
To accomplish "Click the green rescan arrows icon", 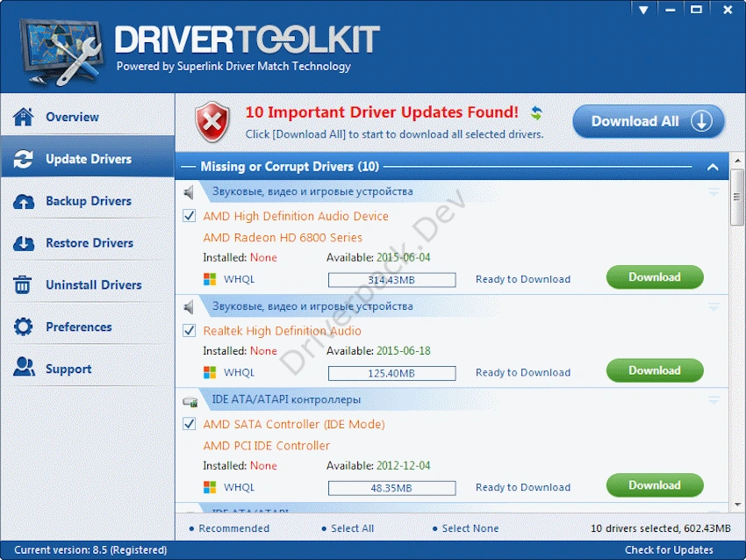I will pos(536,112).
